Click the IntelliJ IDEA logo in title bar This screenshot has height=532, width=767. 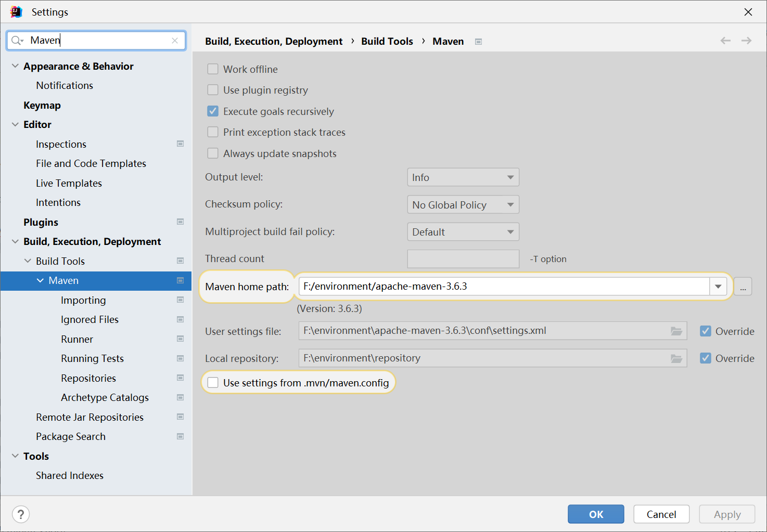(16, 11)
